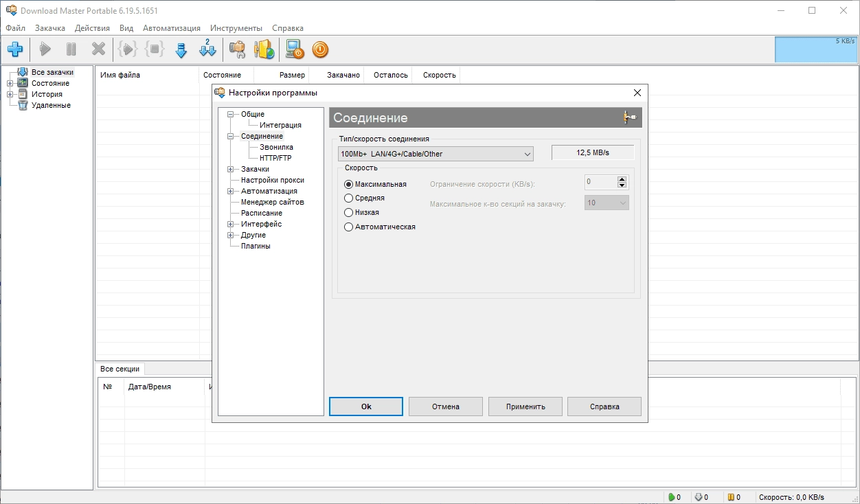Open the Автоматизация menu

[x=172, y=28]
